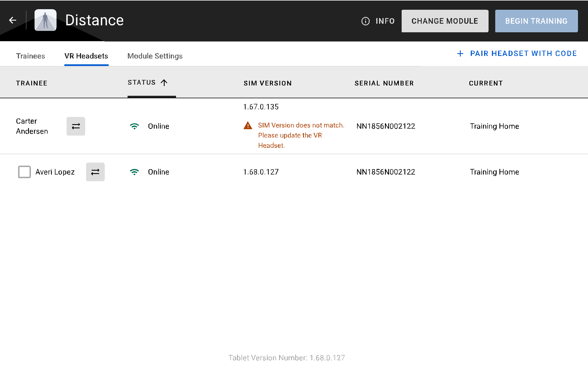588x368 pixels.
Task: Click the Distance module avatar icon
Action: pyautogui.click(x=45, y=20)
